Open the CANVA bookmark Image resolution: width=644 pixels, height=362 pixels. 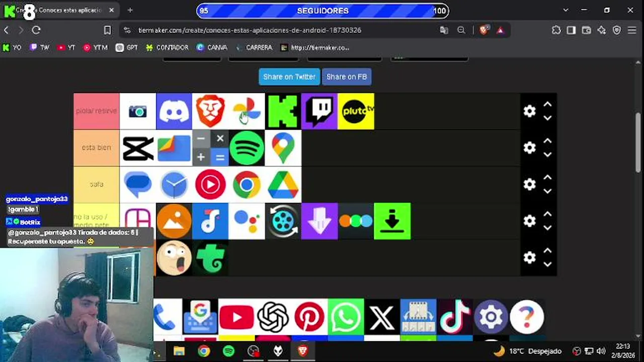click(212, 48)
